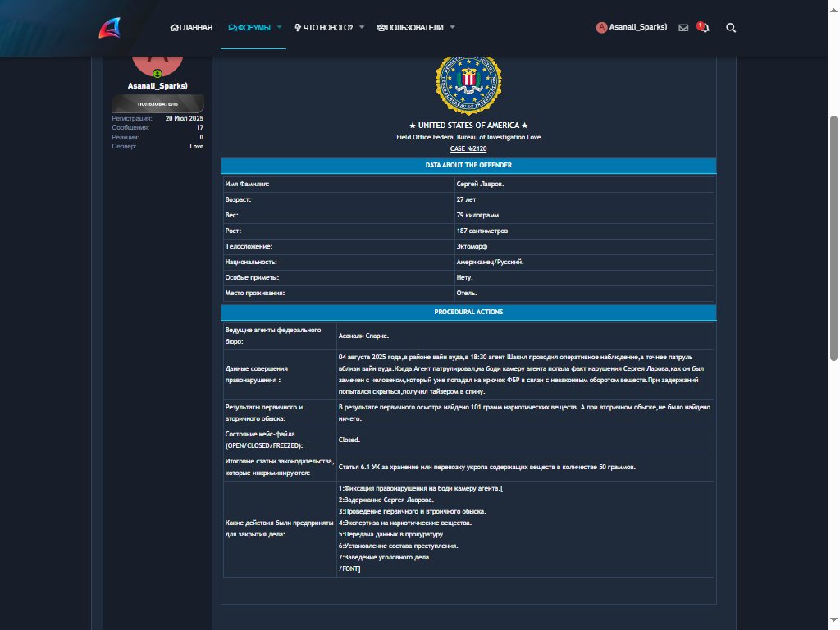Expand the Форумы dropdown arrow
Image resolution: width=840 pixels, height=630 pixels.
(279, 27)
